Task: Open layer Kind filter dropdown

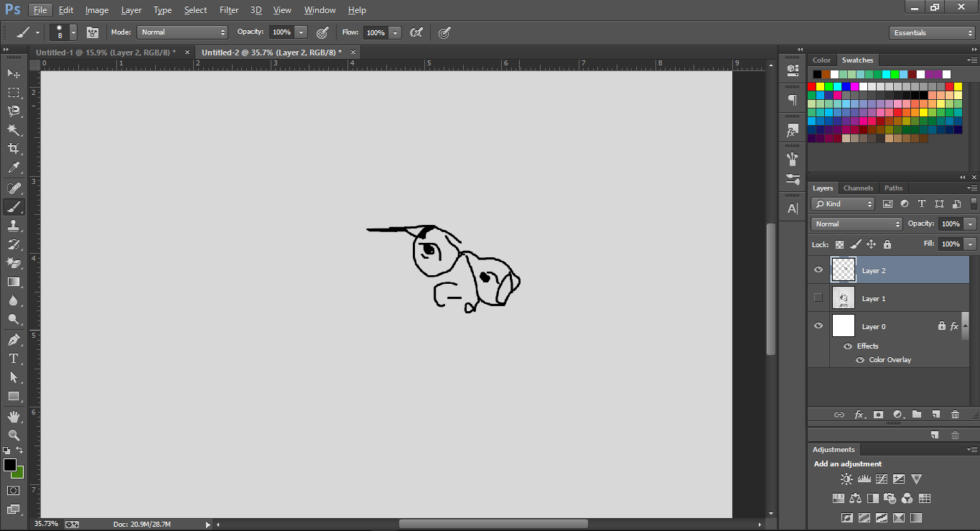Action: [843, 204]
